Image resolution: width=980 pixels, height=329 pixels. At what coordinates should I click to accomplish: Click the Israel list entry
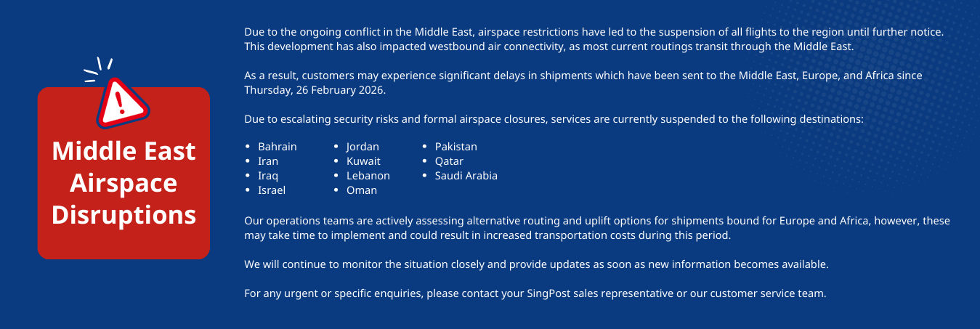point(271,190)
